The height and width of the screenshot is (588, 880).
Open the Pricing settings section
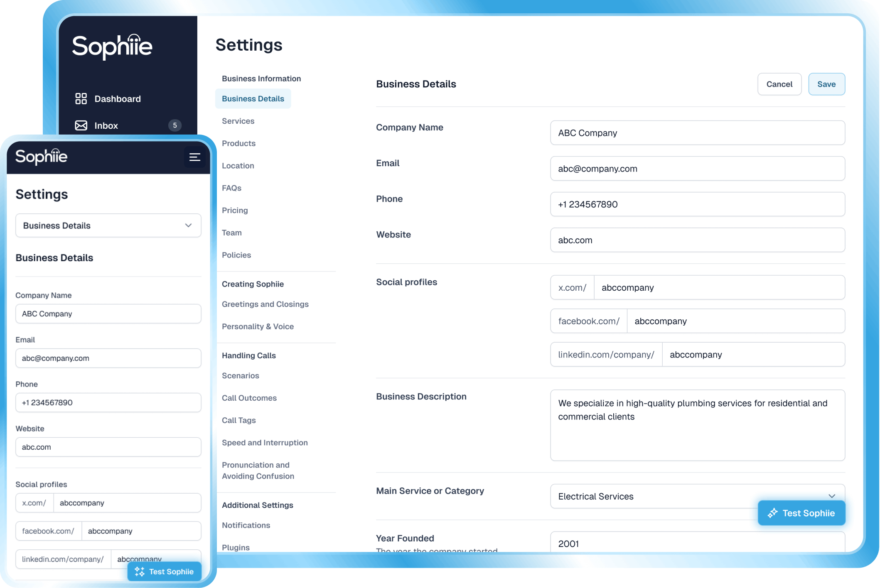tap(235, 211)
